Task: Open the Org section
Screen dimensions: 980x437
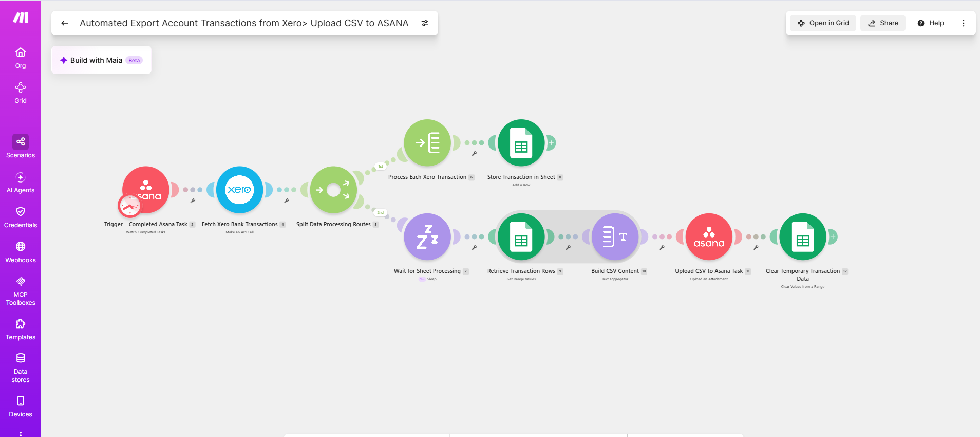Action: point(21,58)
